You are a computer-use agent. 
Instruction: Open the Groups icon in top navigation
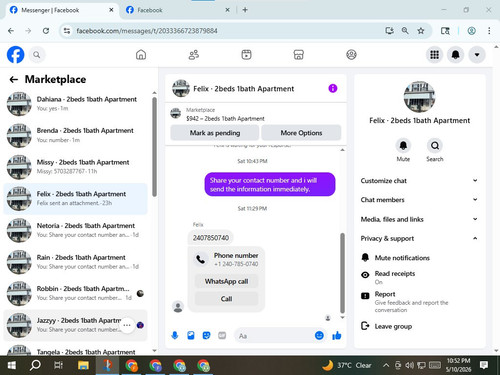pyautogui.click(x=351, y=55)
